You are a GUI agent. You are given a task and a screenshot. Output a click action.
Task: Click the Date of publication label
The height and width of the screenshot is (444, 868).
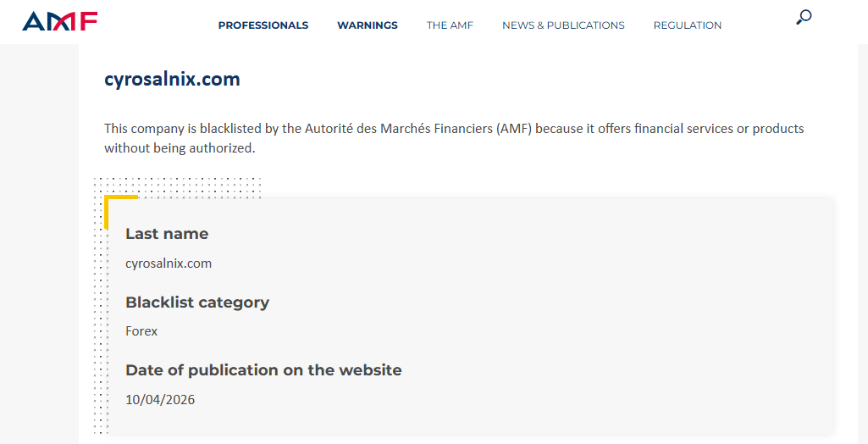[263, 369]
